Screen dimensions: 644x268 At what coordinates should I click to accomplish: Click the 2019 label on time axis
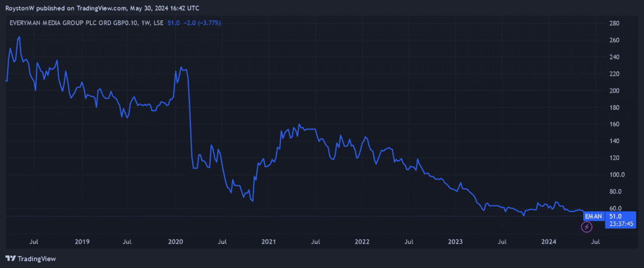(x=82, y=242)
